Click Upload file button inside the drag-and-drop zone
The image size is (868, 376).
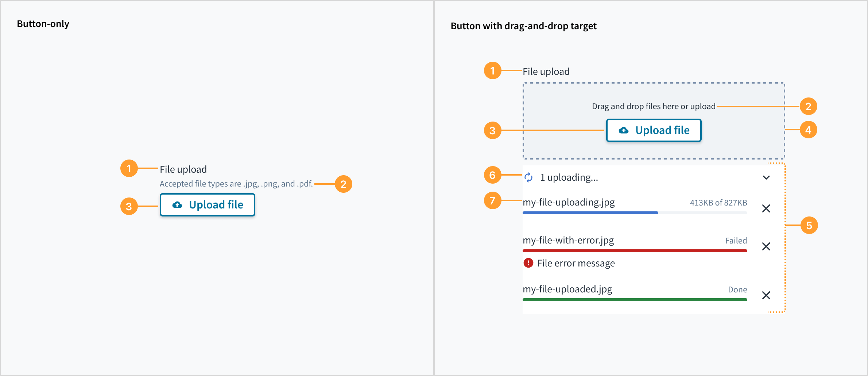point(654,130)
